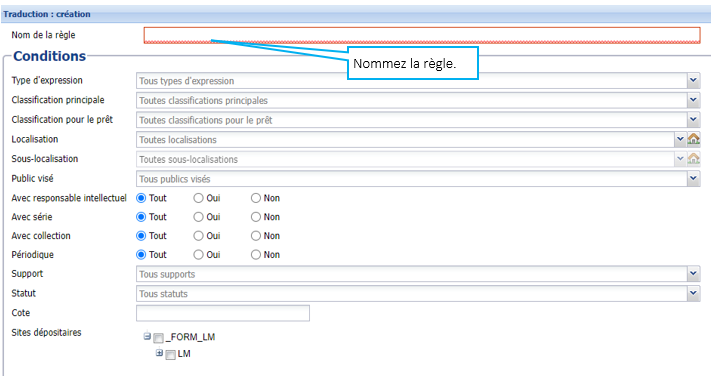The image size is (716, 376).
Task: Click the home icon next to Localisation
Action: coord(694,139)
